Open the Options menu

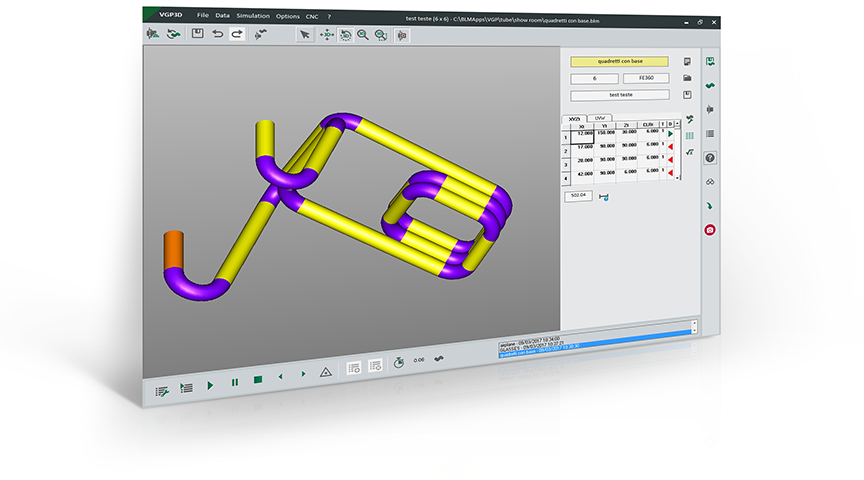click(x=287, y=16)
